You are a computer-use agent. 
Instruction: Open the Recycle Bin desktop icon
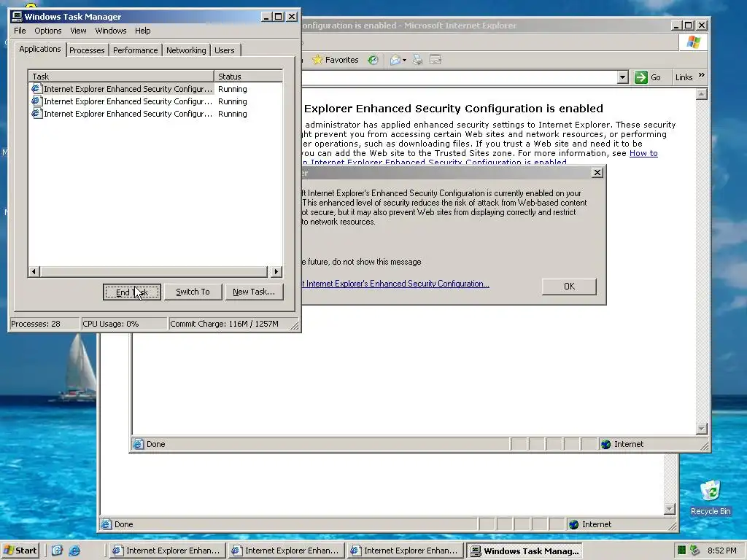click(711, 497)
